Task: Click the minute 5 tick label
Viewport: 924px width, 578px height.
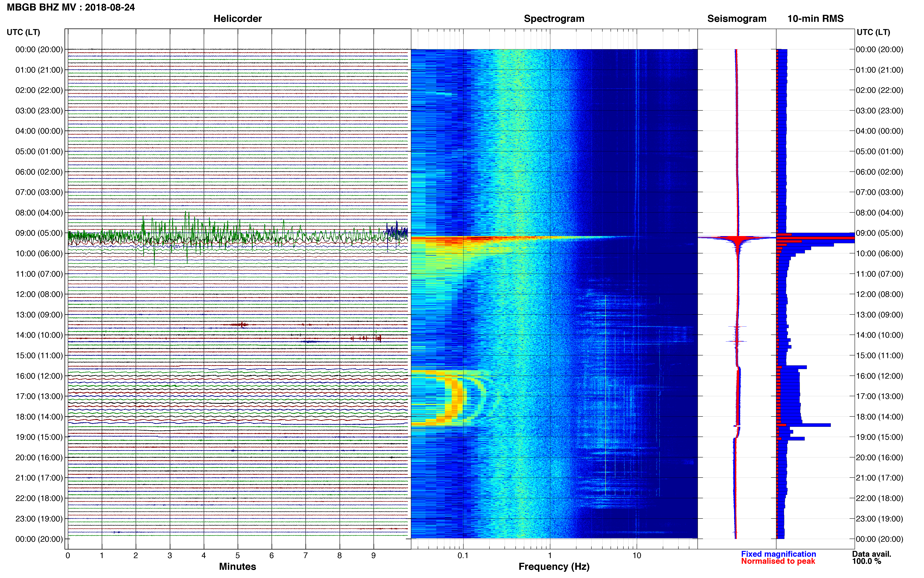Action: [x=238, y=555]
